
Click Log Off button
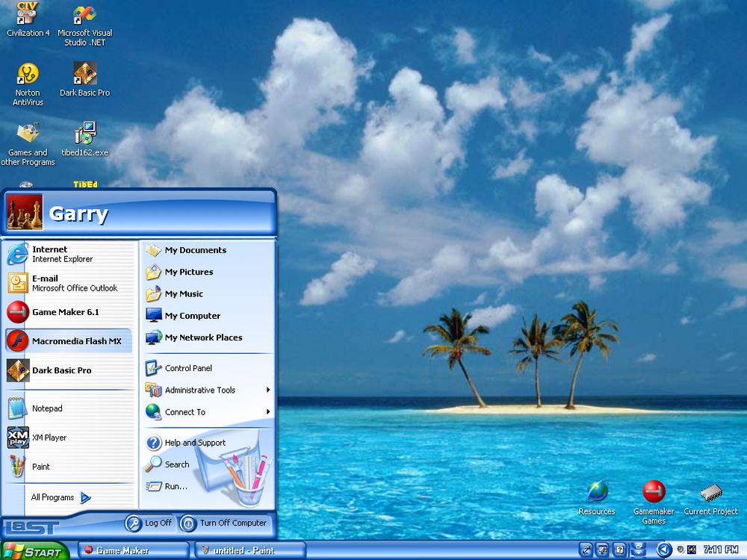(149, 523)
